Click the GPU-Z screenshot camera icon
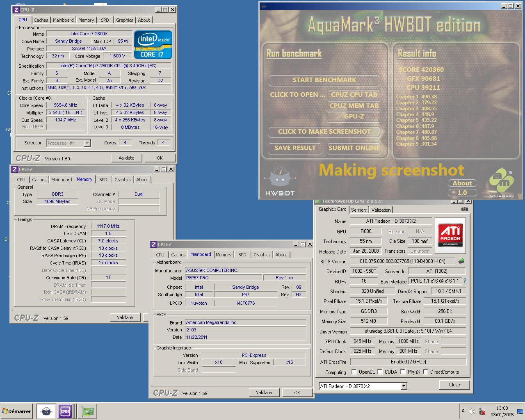This screenshot has width=525, height=420. pos(464,209)
